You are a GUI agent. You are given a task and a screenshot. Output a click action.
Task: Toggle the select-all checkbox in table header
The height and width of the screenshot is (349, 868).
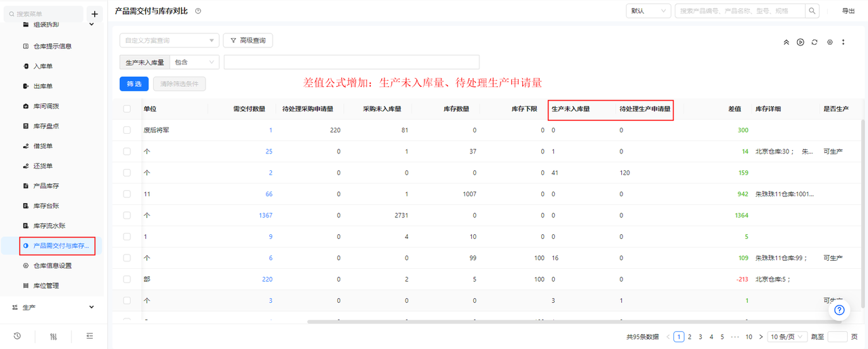(127, 109)
